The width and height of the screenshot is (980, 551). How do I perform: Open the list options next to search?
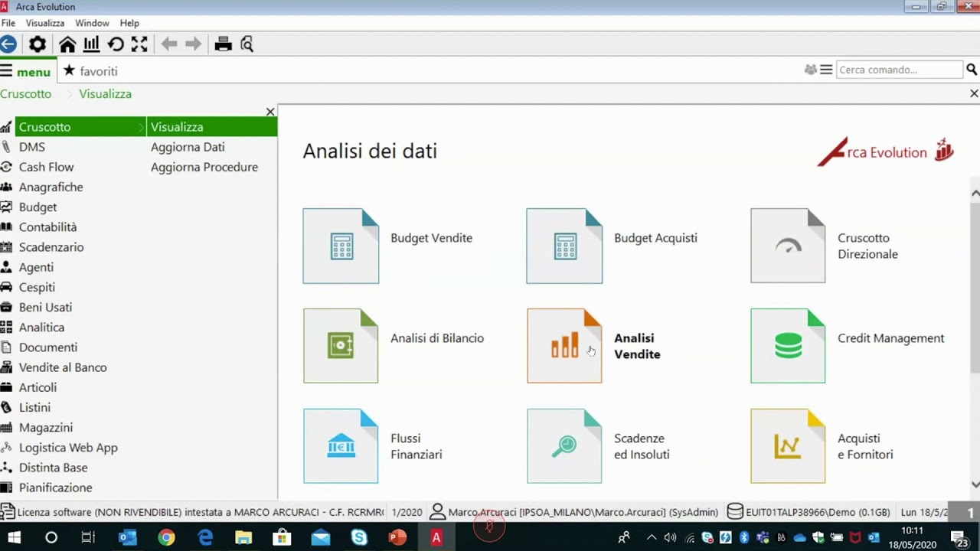tap(826, 70)
